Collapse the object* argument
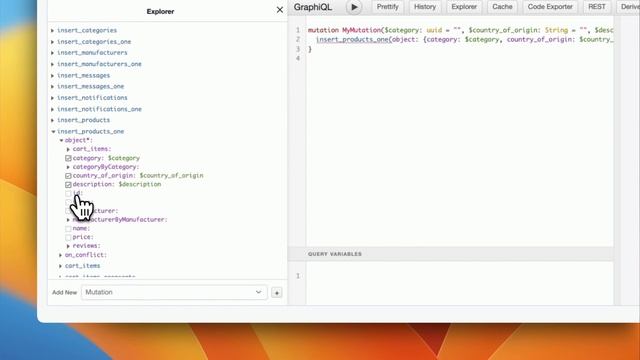The height and width of the screenshot is (360, 640). point(61,140)
